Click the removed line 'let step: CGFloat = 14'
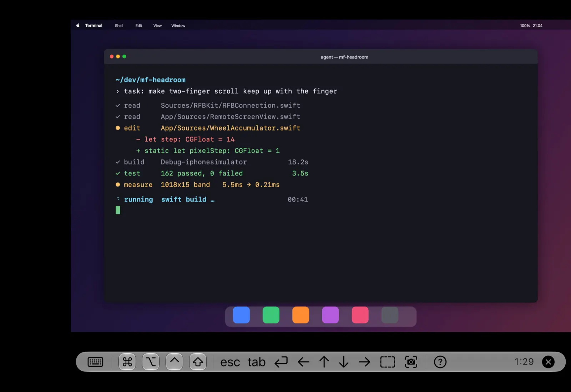 pyautogui.click(x=186, y=139)
